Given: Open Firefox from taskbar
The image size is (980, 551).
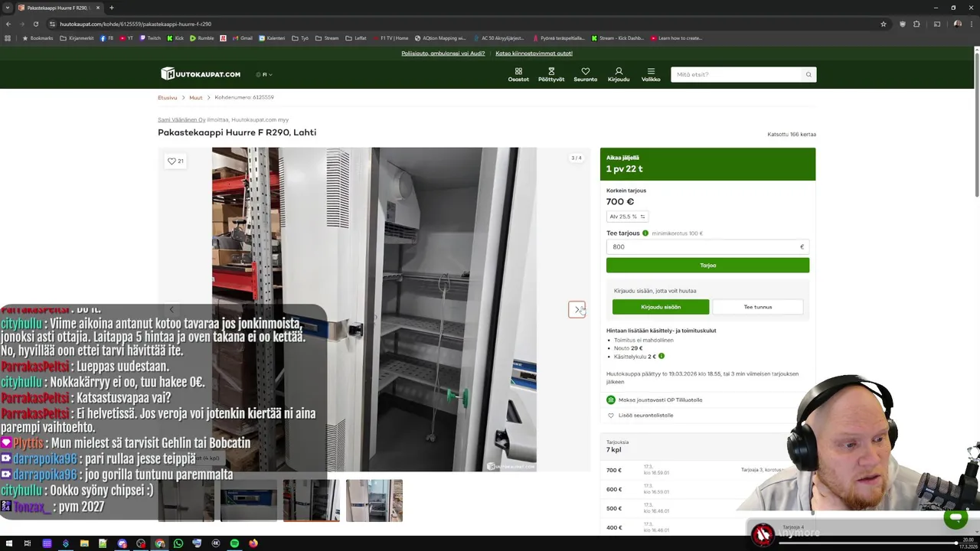Looking at the screenshot, I should (x=253, y=543).
